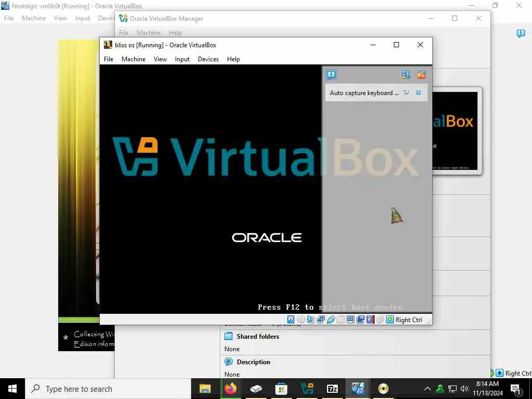Maximize the bliss os VM window
This screenshot has width=532, height=399.
click(x=396, y=45)
